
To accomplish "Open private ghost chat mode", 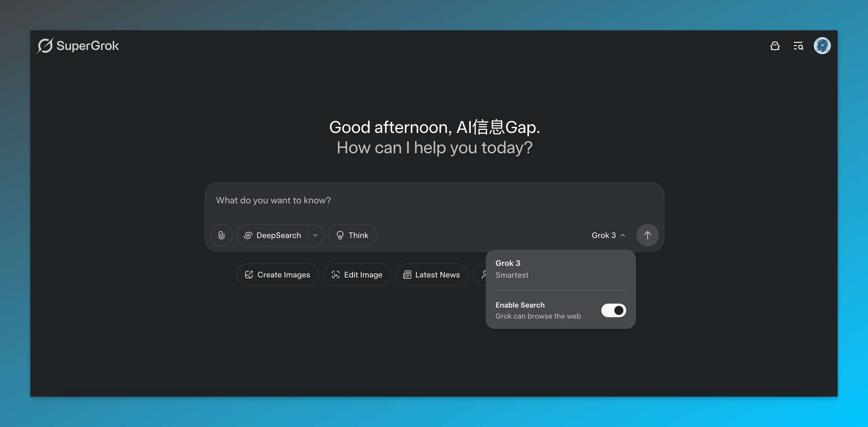I will pyautogui.click(x=775, y=46).
